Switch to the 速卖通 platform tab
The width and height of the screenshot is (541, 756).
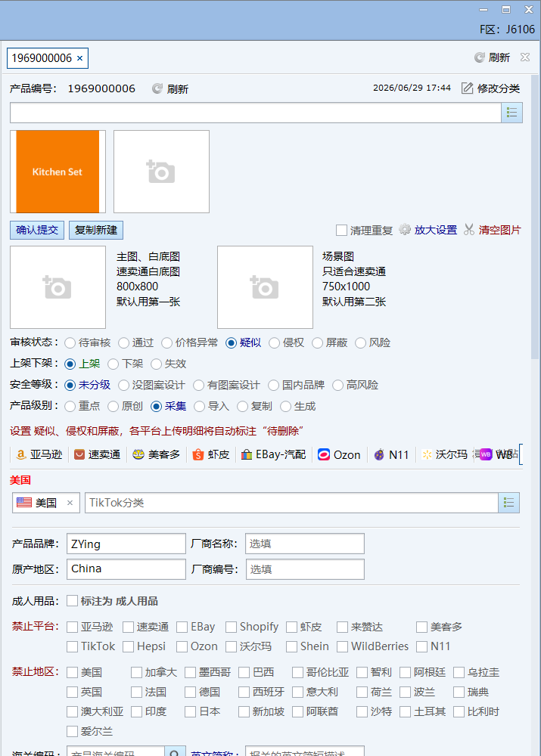[x=97, y=454]
